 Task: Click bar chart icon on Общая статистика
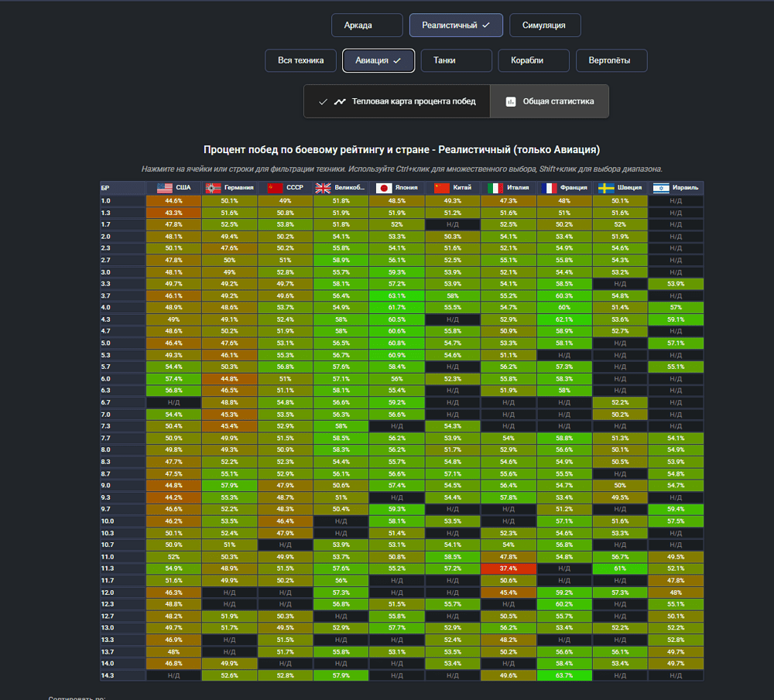(510, 101)
